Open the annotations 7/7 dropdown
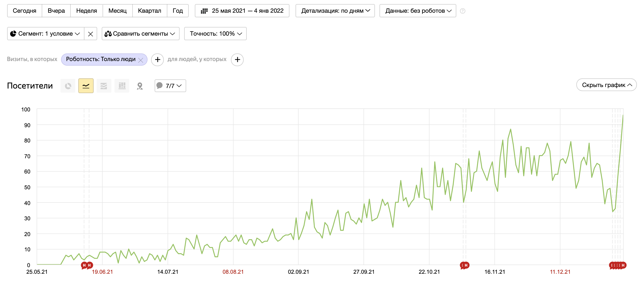 [x=170, y=86]
